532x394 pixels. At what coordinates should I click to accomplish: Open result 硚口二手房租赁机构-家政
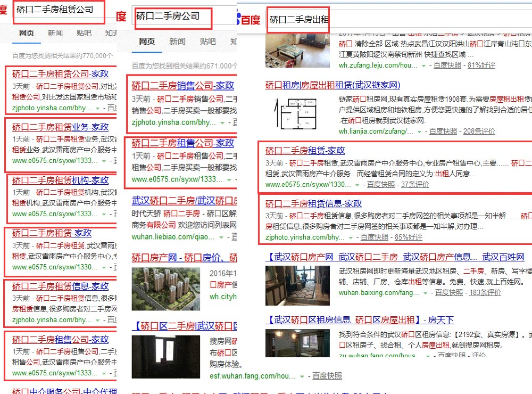(x=61, y=180)
